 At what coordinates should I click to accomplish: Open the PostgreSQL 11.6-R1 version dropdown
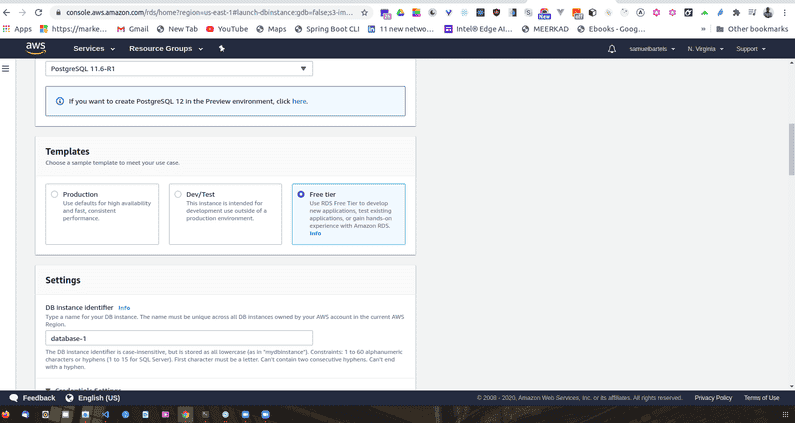(x=179, y=68)
